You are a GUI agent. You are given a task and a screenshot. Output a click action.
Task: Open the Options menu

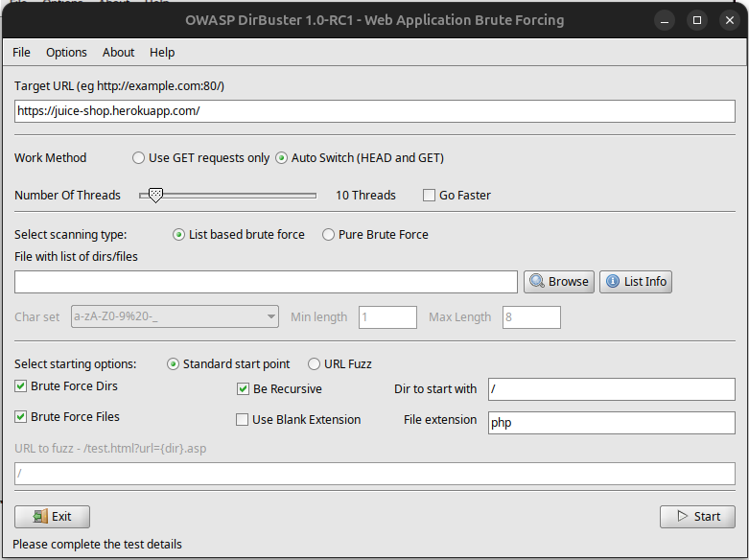pos(66,52)
